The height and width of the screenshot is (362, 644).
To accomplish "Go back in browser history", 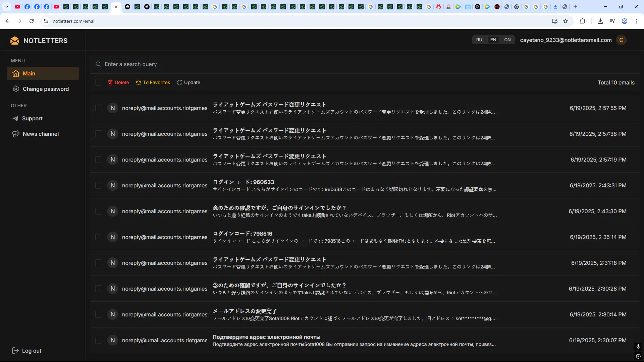I will click(x=7, y=21).
